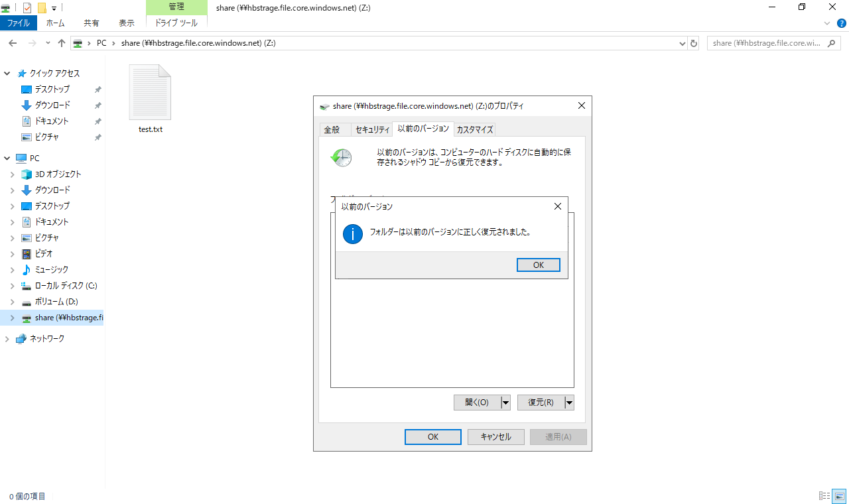Expand the ローカル ディスク (C:) node
Screen dimensions: 849x504
tap(12, 286)
